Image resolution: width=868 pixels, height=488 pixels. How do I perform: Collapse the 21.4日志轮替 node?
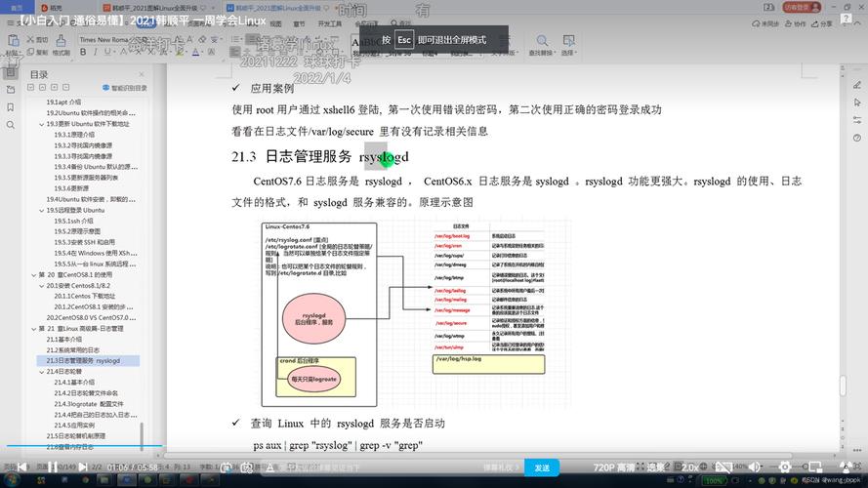click(x=42, y=372)
